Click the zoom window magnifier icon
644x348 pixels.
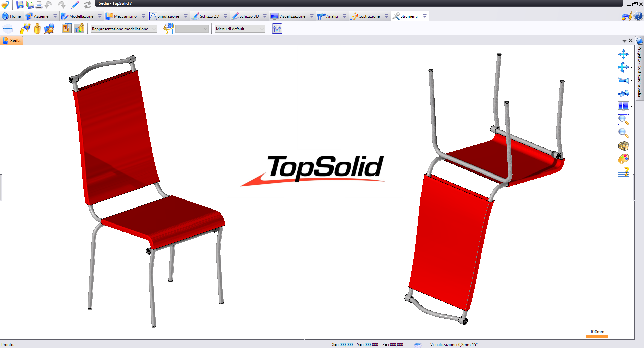tap(623, 120)
